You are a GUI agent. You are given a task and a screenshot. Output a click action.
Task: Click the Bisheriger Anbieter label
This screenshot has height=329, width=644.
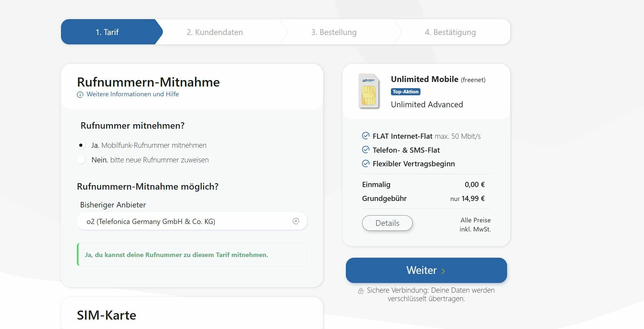113,205
